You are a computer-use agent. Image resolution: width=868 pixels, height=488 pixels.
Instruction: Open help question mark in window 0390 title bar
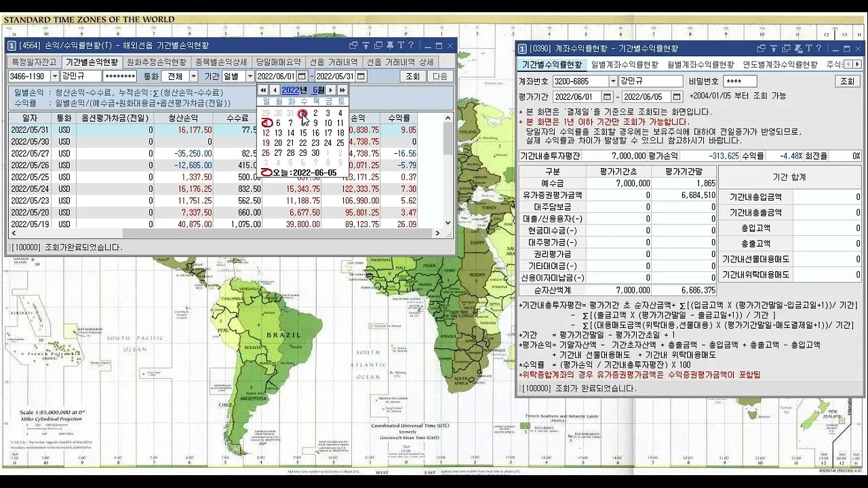(x=818, y=48)
